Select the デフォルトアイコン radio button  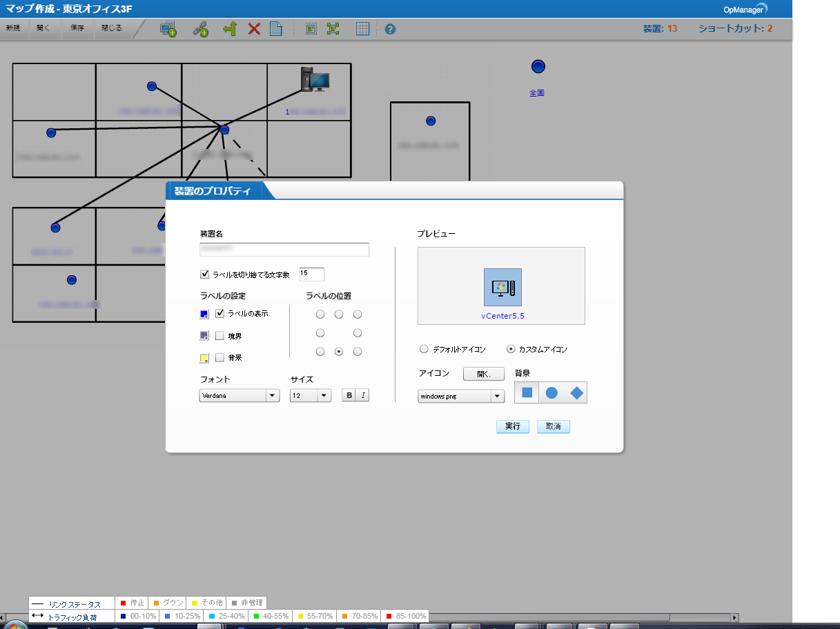(x=424, y=349)
